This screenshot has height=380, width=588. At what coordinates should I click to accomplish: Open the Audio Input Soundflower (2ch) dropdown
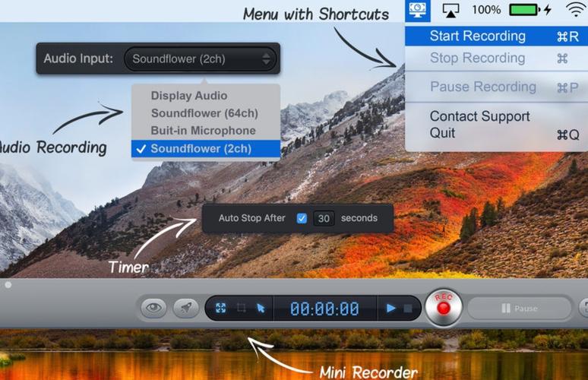(x=201, y=59)
